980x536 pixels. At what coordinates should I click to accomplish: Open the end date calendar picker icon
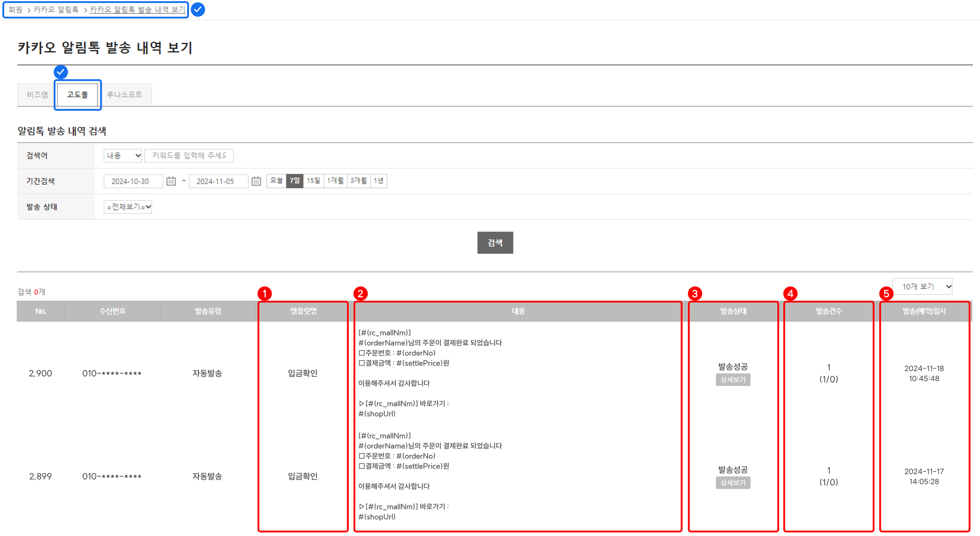[256, 181]
